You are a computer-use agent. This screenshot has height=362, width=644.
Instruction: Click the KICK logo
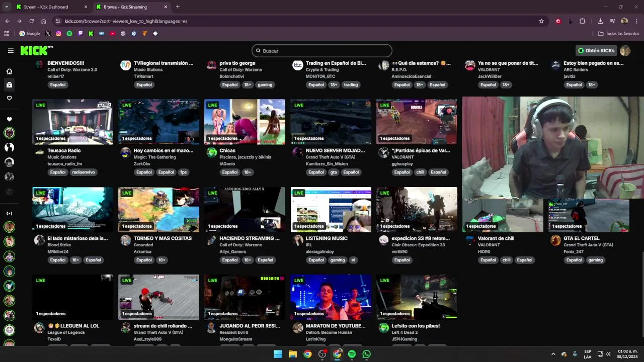click(36, 50)
